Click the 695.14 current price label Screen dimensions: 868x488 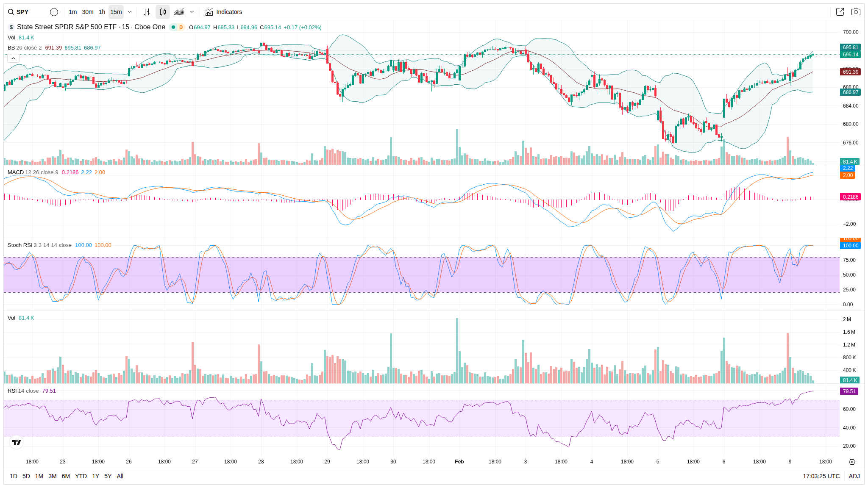tap(850, 55)
